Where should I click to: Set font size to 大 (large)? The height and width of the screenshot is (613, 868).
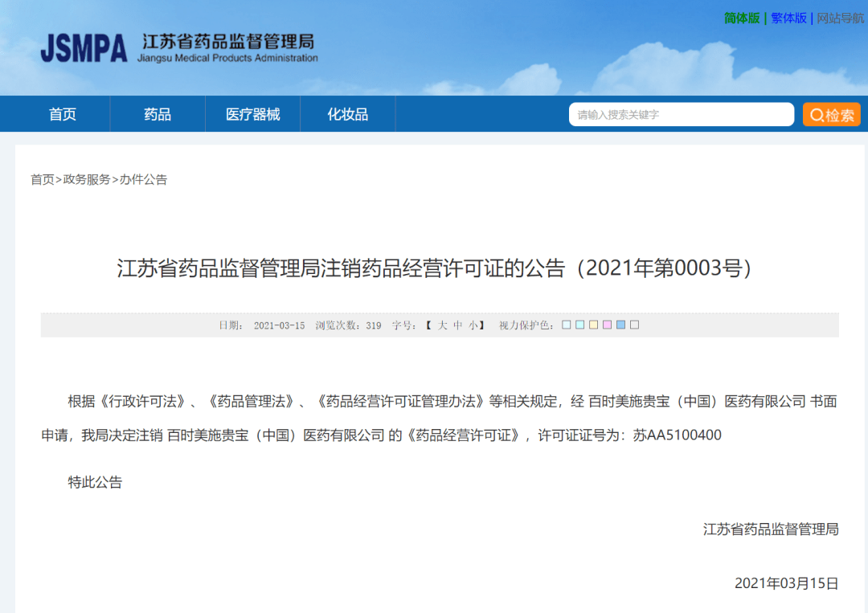(443, 325)
